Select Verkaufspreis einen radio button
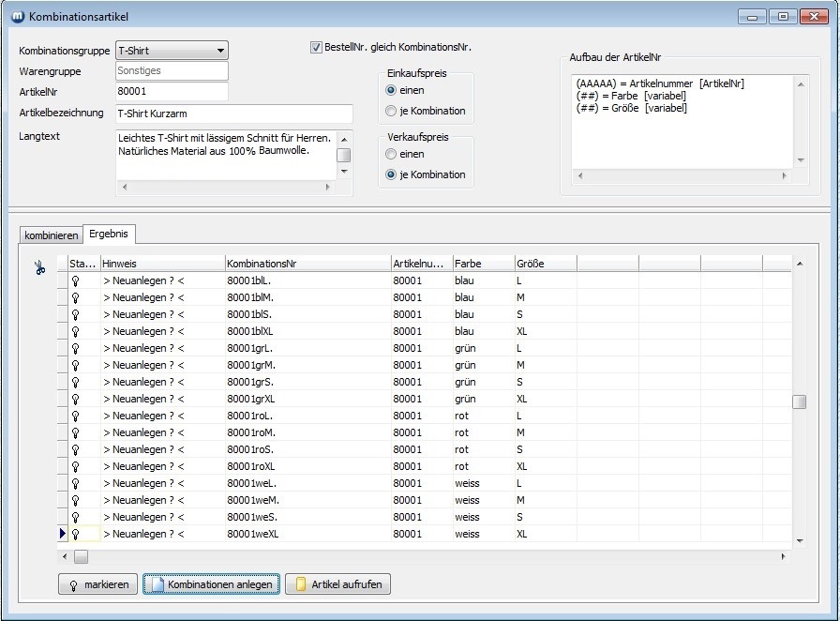The width and height of the screenshot is (840, 621). tap(391, 154)
